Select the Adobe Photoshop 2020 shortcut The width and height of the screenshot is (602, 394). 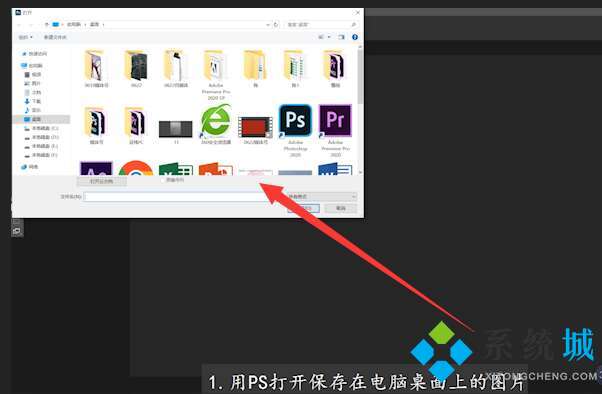(295, 130)
